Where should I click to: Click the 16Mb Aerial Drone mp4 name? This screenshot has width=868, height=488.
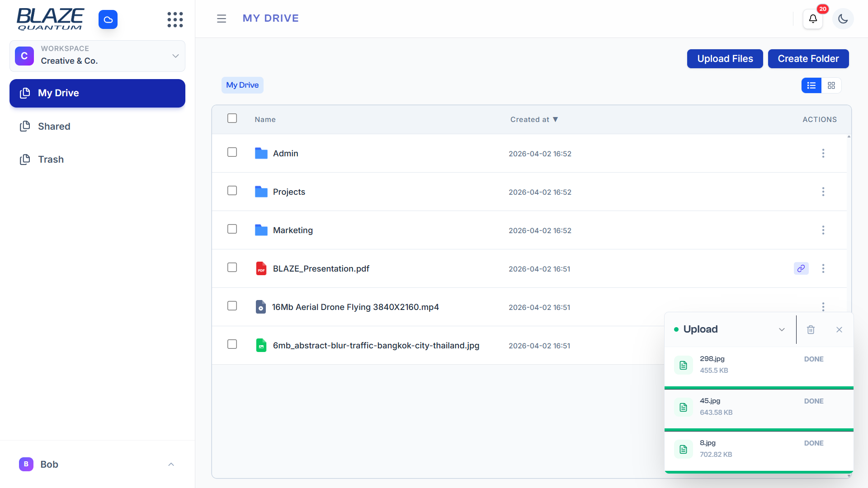(x=355, y=307)
